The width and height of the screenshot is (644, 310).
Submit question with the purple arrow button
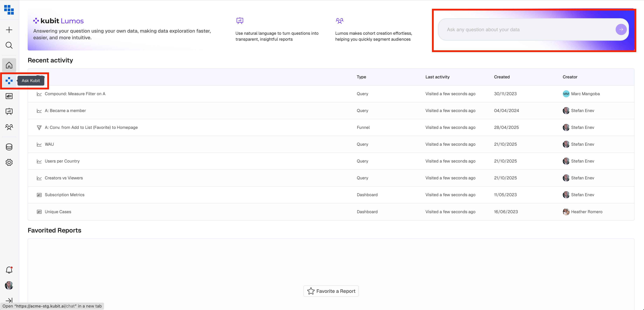(x=621, y=30)
